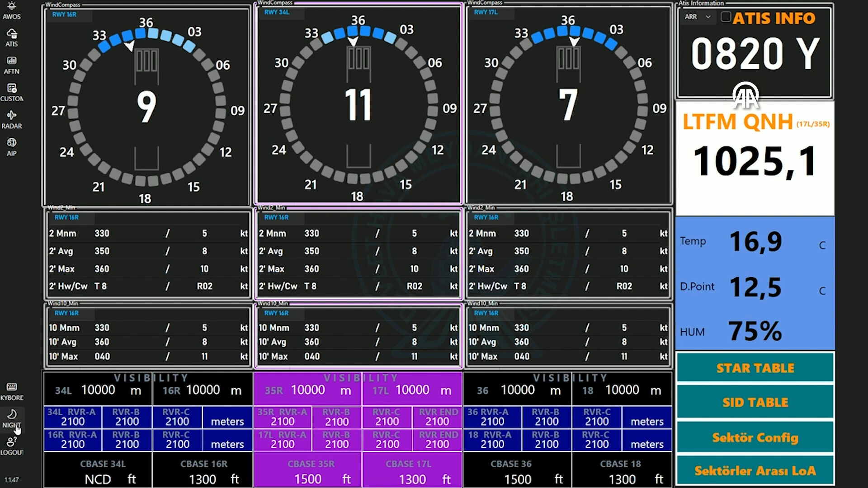Click the Sektör Config button
Viewport: 868px width, 488px height.
tap(755, 437)
